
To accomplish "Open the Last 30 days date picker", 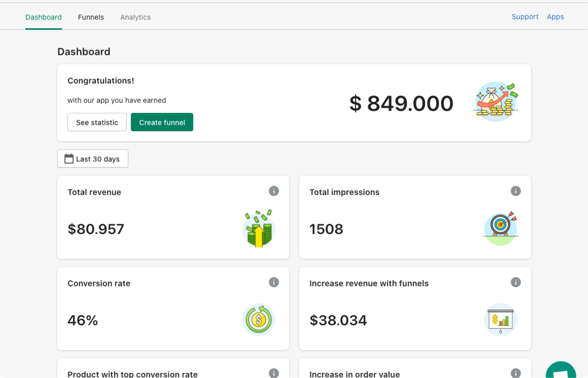I will [x=93, y=159].
